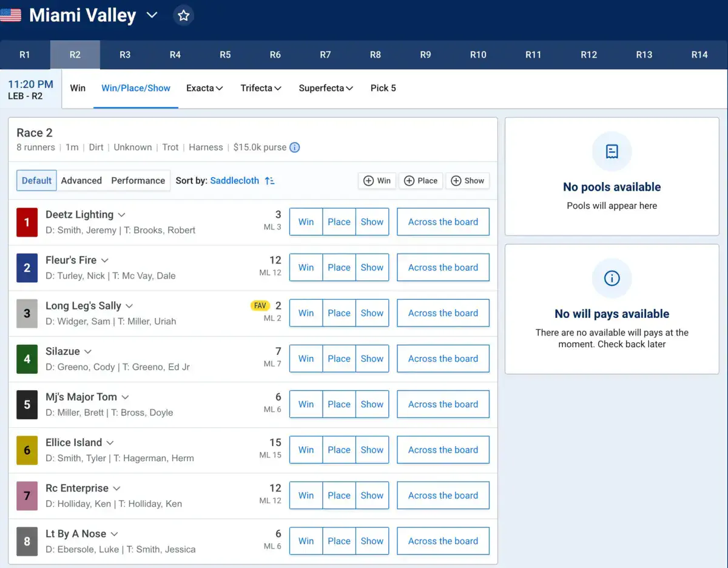
Task: Bet Across the board on Lt By A Nose
Action: (x=443, y=541)
